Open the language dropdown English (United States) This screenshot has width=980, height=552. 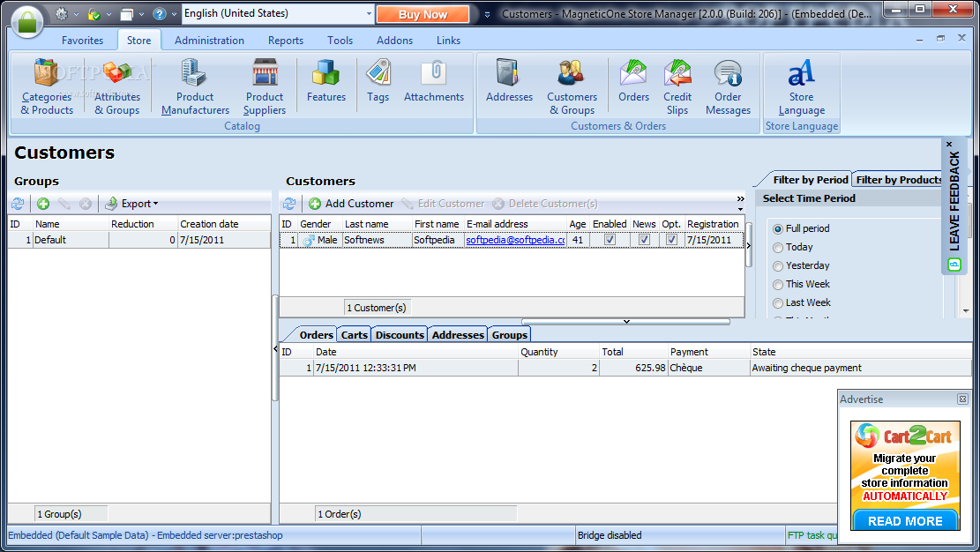click(278, 13)
